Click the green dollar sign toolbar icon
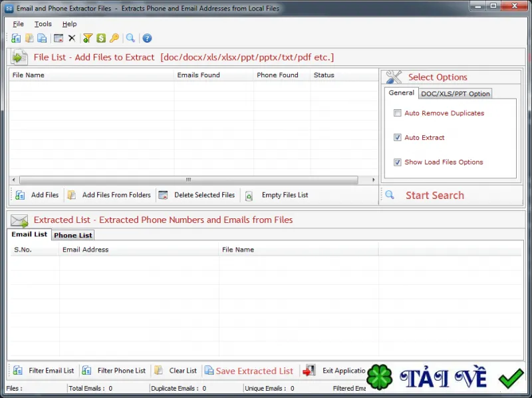The image size is (532, 398). coord(101,38)
